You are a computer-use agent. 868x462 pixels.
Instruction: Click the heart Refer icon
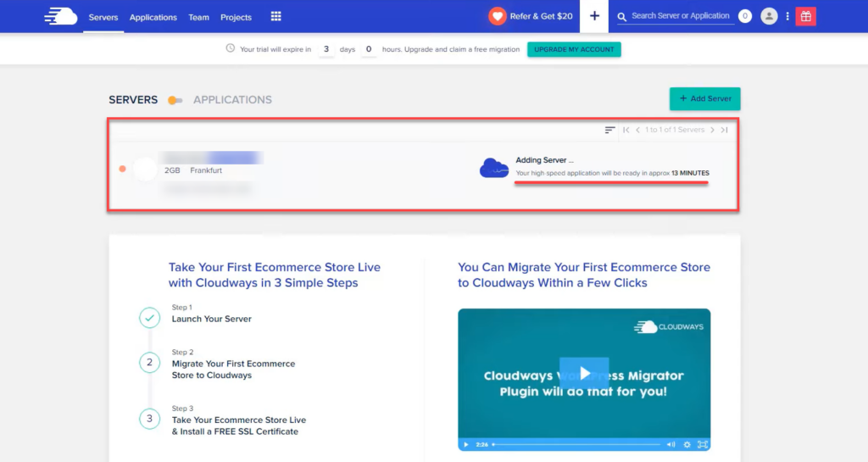[x=497, y=16]
